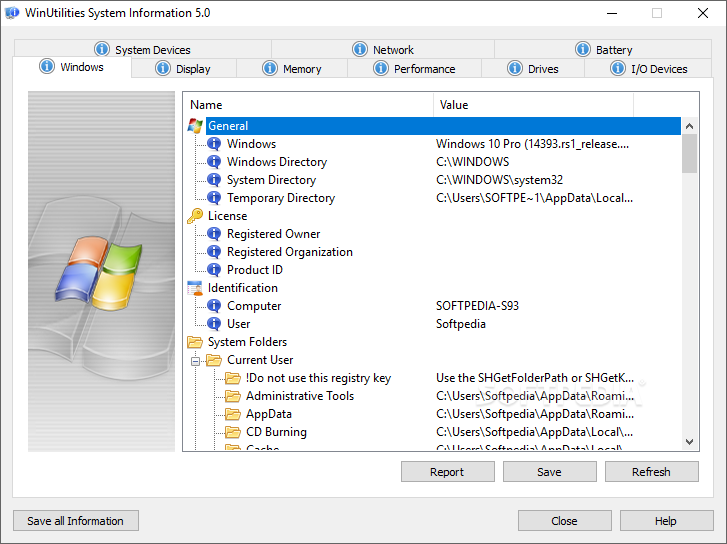Viewport: 727px width, 544px height.
Task: Click info icon beside Temporary Directory row
Action: [x=214, y=198]
